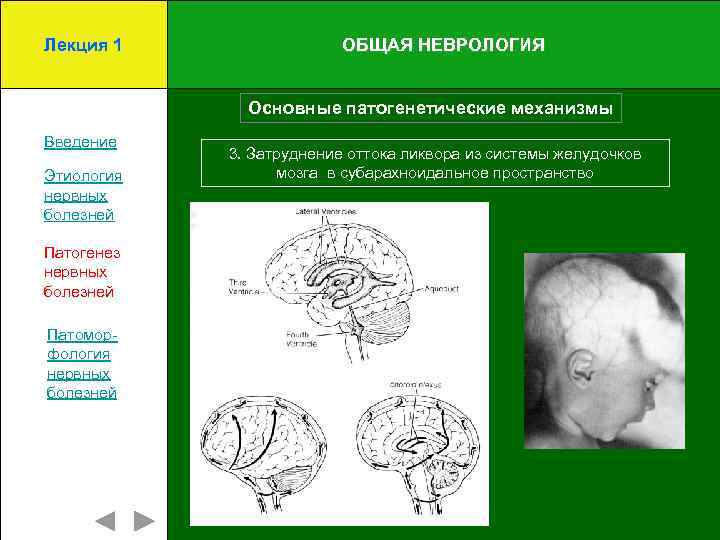Go to next slide with right arrow
Image resolution: width=720 pixels, height=540 pixels.
click(144, 521)
